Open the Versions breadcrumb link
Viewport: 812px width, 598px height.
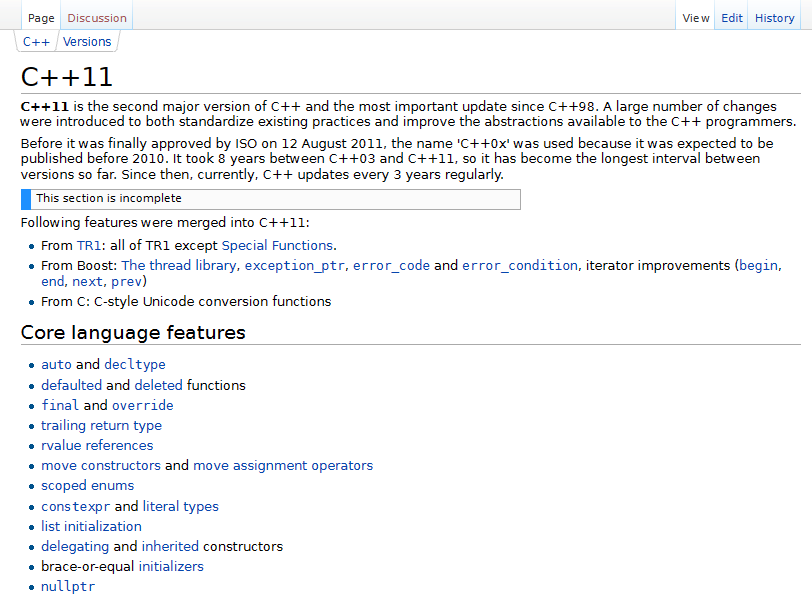(x=87, y=42)
